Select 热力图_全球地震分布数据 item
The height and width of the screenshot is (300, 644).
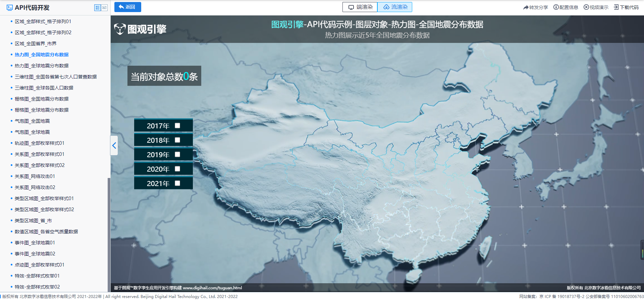pyautogui.click(x=42, y=66)
